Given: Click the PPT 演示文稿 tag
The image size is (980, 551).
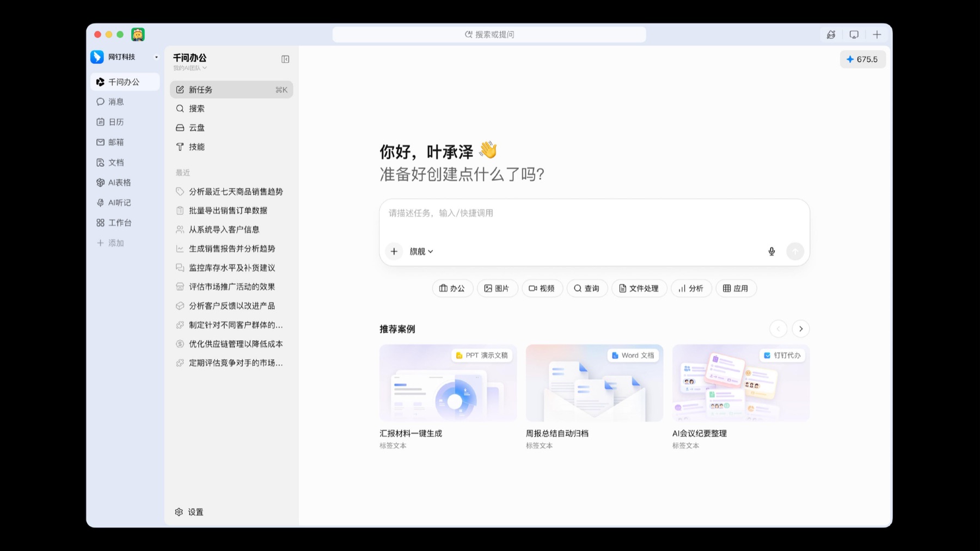Looking at the screenshot, I should pyautogui.click(x=482, y=356).
